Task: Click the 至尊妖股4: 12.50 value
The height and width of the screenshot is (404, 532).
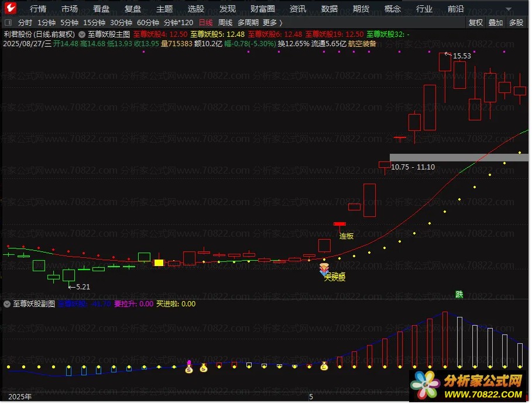Action: pos(160,34)
